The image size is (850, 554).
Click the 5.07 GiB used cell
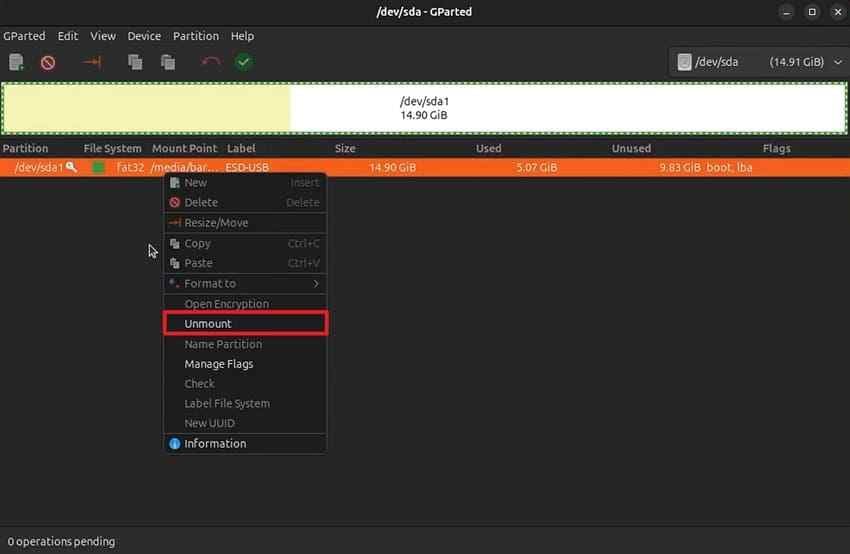[x=537, y=168]
